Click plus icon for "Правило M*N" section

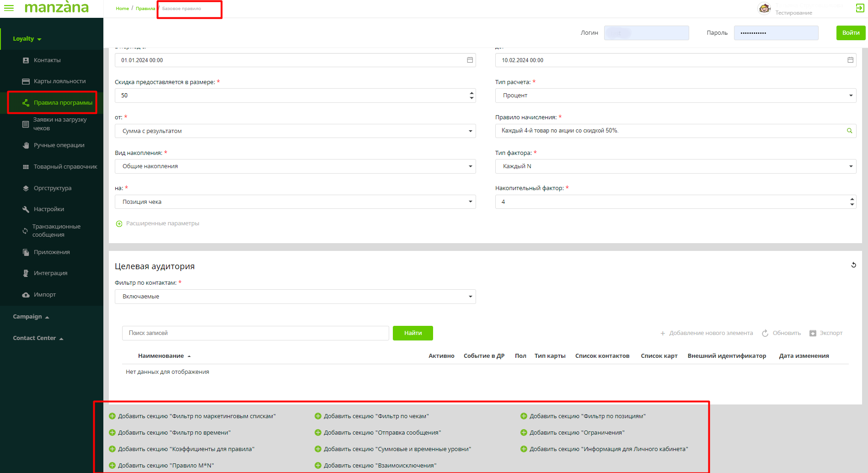[x=112, y=466]
